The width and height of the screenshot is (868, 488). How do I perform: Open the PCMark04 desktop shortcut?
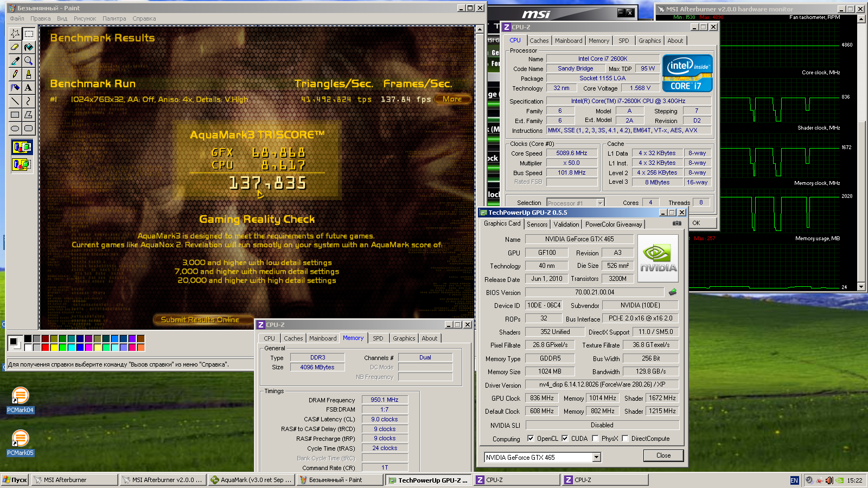[20, 401]
